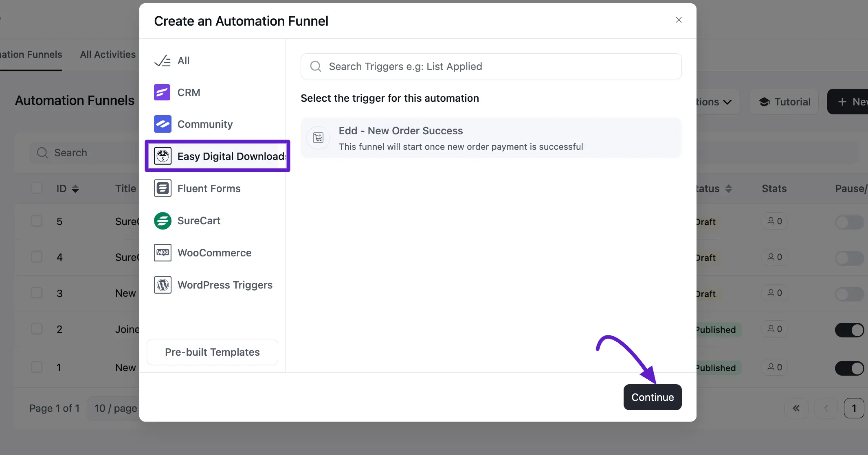Viewport: 868px width, 455px height.
Task: Go to first page double-arrow icon
Action: [796, 408]
